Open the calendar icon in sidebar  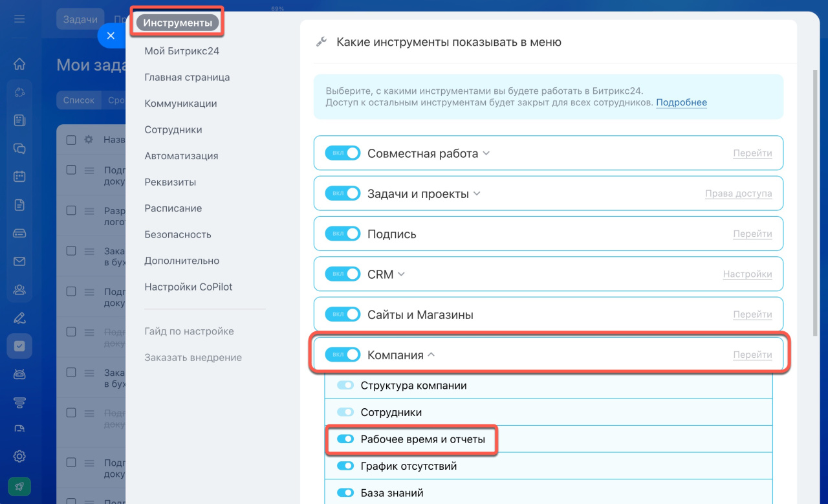(19, 176)
